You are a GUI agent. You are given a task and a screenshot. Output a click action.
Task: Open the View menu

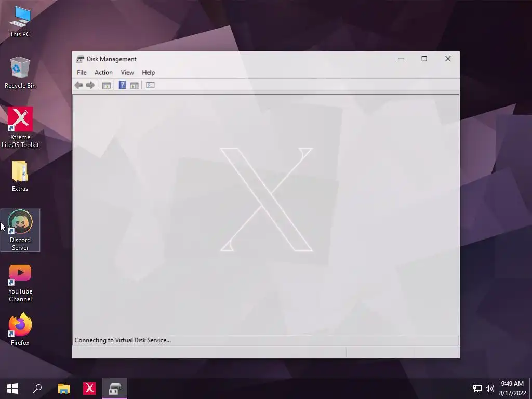point(127,72)
